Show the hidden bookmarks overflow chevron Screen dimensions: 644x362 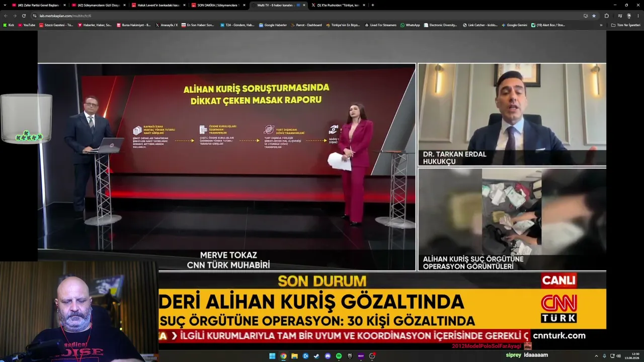click(x=601, y=25)
